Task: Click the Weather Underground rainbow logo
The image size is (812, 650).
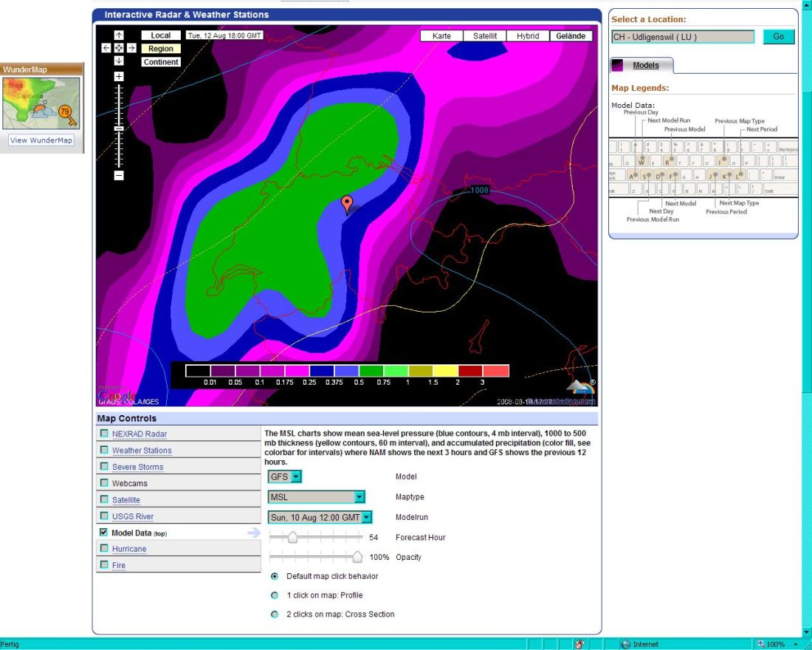Action: click(580, 387)
